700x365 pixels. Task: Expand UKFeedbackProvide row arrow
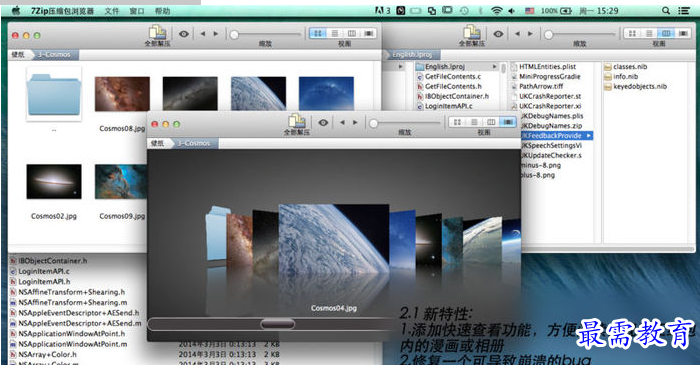(x=589, y=136)
